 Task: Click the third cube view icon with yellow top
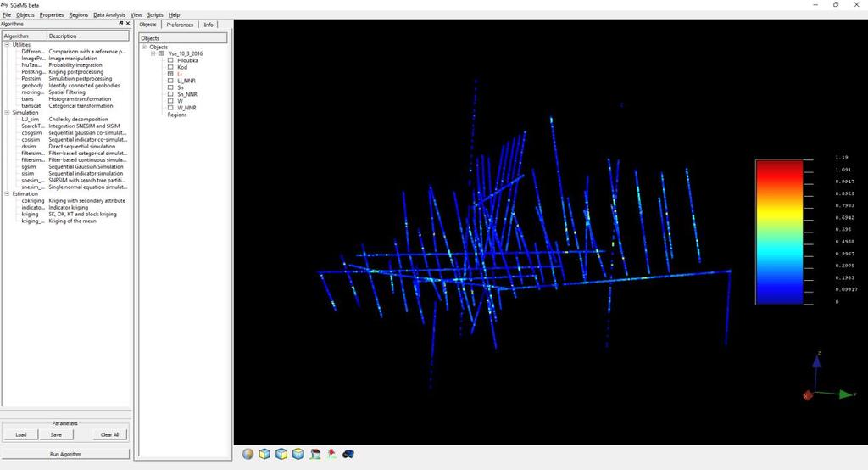[x=298, y=454]
